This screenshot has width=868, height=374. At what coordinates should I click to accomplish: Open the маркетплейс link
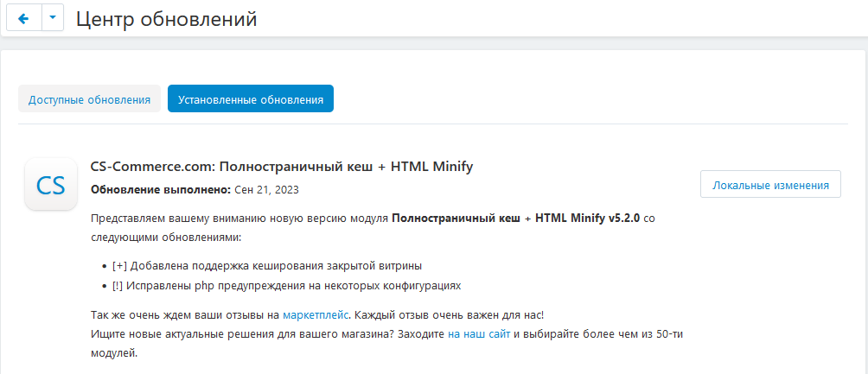point(316,314)
